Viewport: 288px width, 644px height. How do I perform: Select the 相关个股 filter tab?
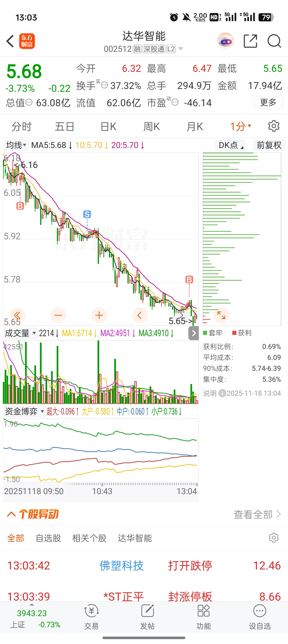89,538
